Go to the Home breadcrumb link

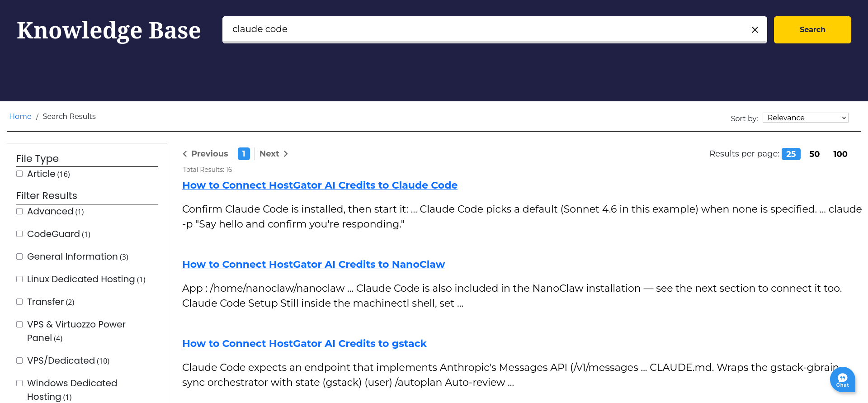pos(20,116)
